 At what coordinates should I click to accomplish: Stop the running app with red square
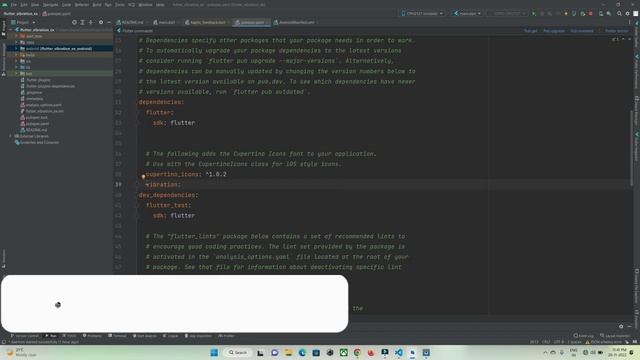coord(591,13)
